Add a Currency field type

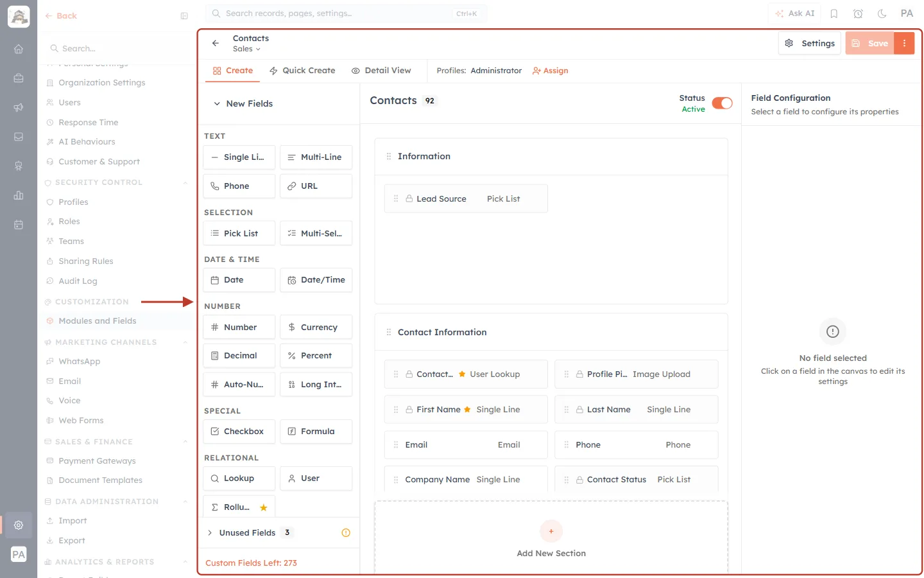316,327
